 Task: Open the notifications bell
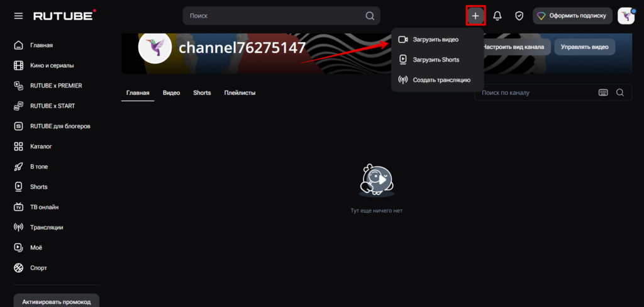point(497,16)
